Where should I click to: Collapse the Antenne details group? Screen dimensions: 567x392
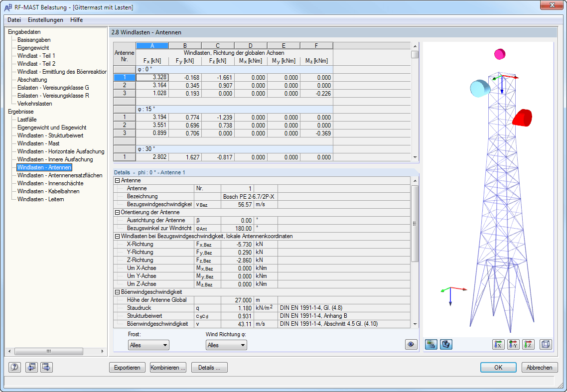(117, 180)
